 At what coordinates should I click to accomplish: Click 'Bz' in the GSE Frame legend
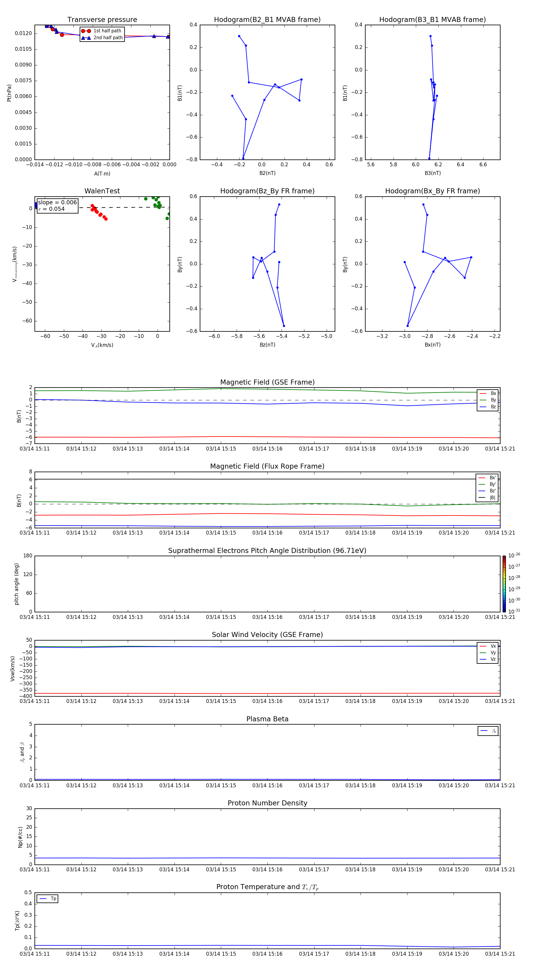[488, 407]
